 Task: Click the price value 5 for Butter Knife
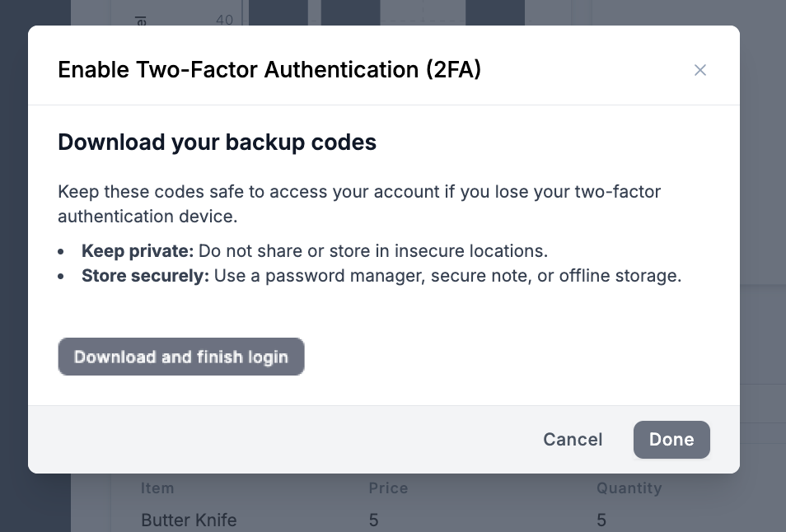373,520
